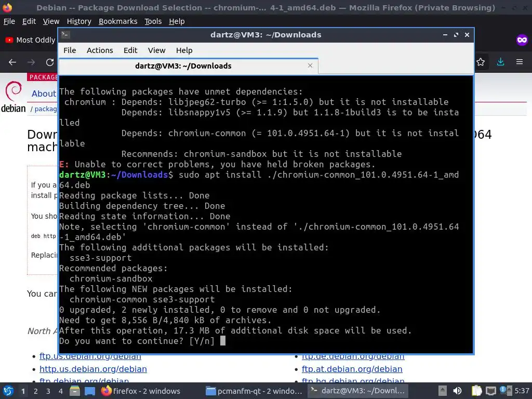Click the taskbar clock showing 5:37
Screen dimensions: 532x399
[x=522, y=391]
